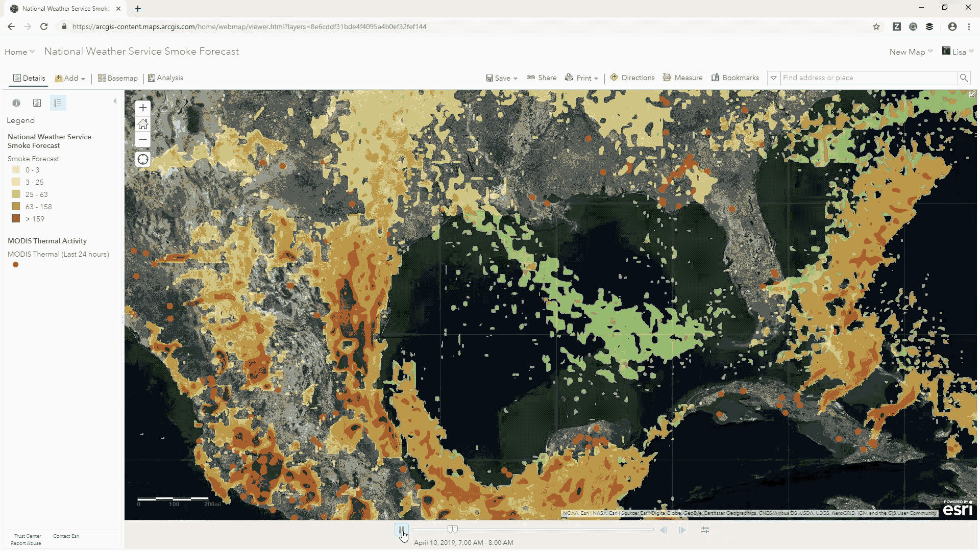The height and width of the screenshot is (551, 980).
Task: Open the Trust Center link
Action: click(x=28, y=536)
